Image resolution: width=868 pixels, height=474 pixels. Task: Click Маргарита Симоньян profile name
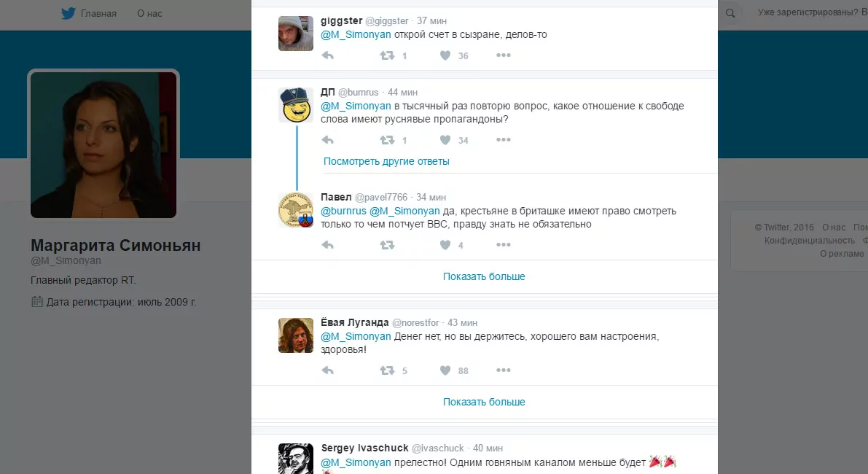tap(116, 245)
